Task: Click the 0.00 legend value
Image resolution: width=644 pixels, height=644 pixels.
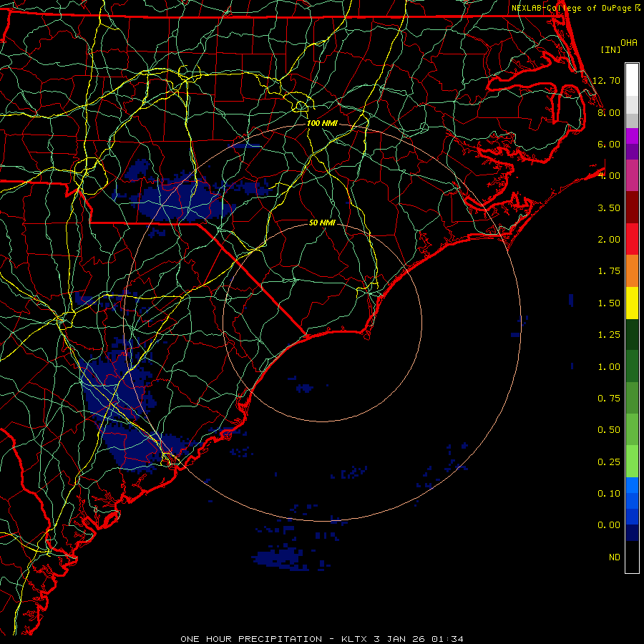Action: click(x=609, y=525)
